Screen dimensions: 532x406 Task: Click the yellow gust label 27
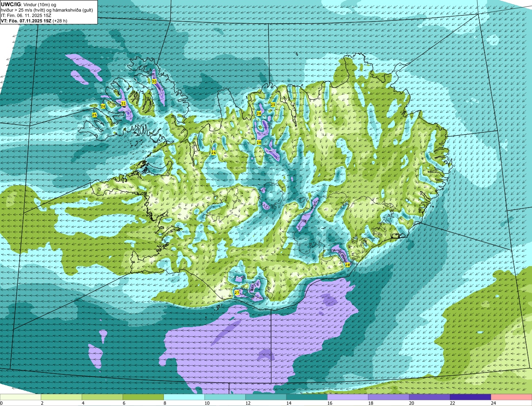(237, 293)
